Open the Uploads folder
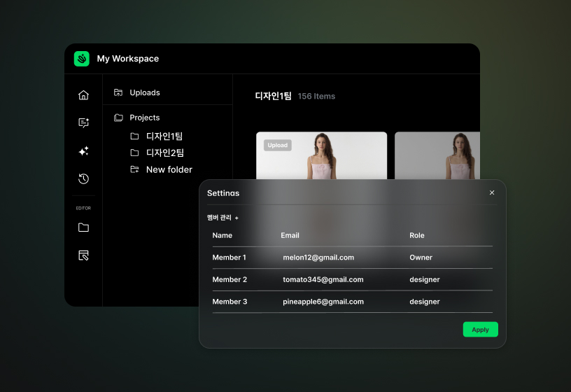 (144, 92)
